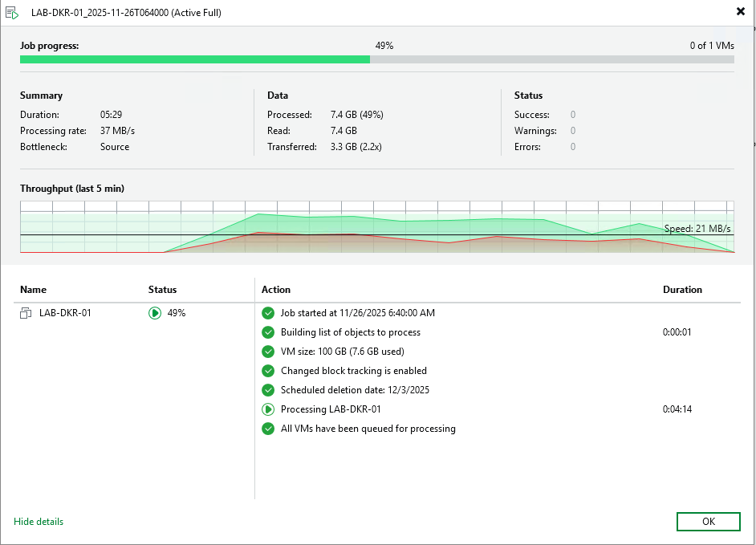The width and height of the screenshot is (756, 545).
Task: Click the green job progress bar
Action: pyautogui.click(x=195, y=59)
